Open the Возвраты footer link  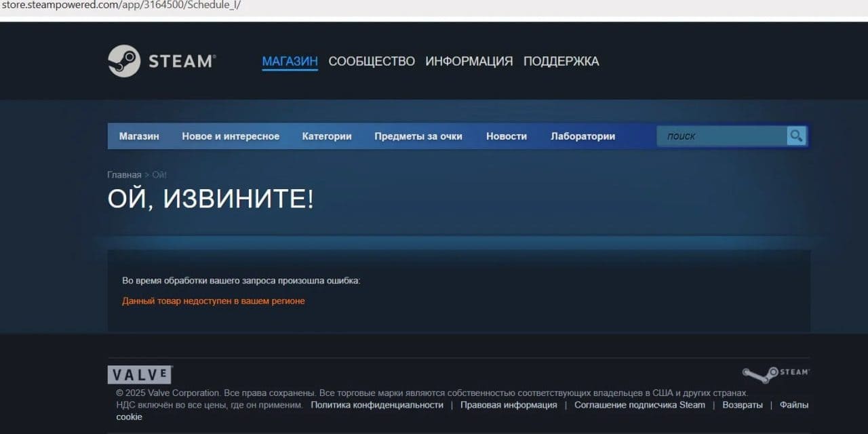pyautogui.click(x=743, y=405)
